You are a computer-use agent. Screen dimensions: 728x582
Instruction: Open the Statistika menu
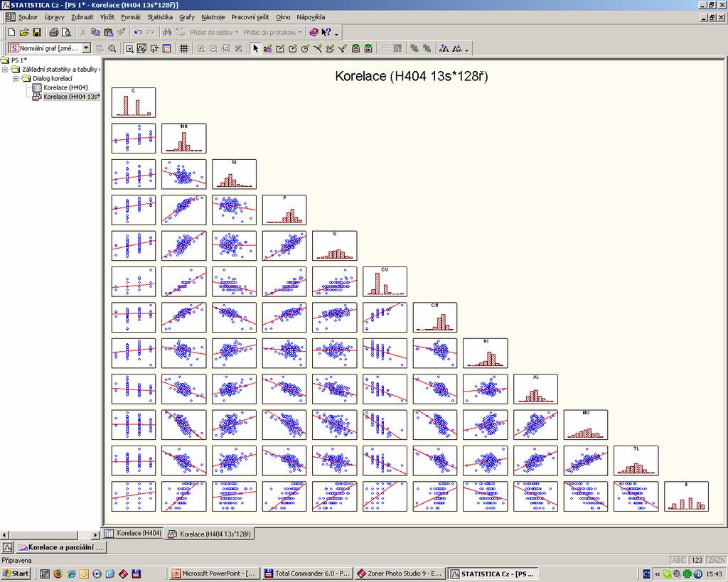(160, 17)
